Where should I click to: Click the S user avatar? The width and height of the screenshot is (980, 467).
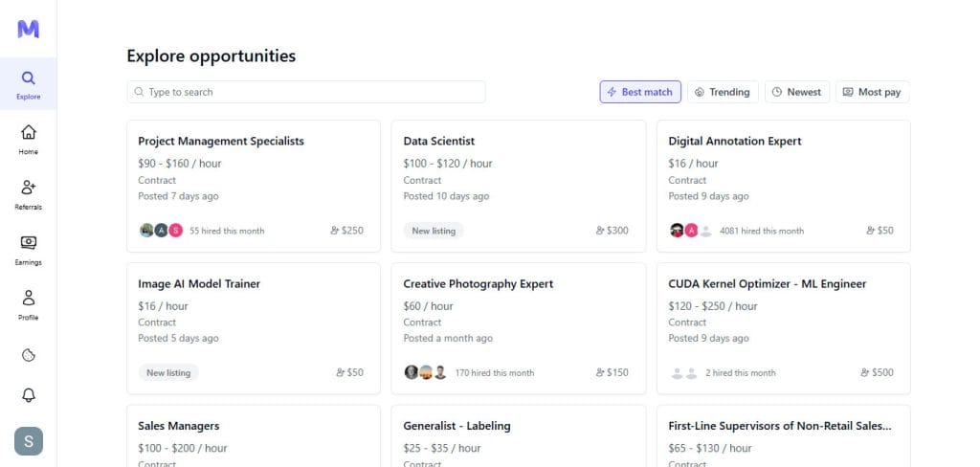pyautogui.click(x=28, y=441)
